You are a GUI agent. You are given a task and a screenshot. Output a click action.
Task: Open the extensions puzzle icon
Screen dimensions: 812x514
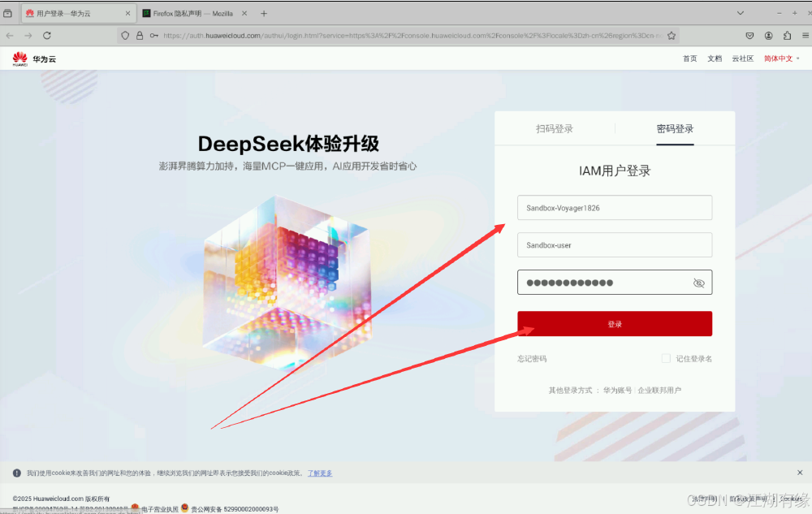787,35
